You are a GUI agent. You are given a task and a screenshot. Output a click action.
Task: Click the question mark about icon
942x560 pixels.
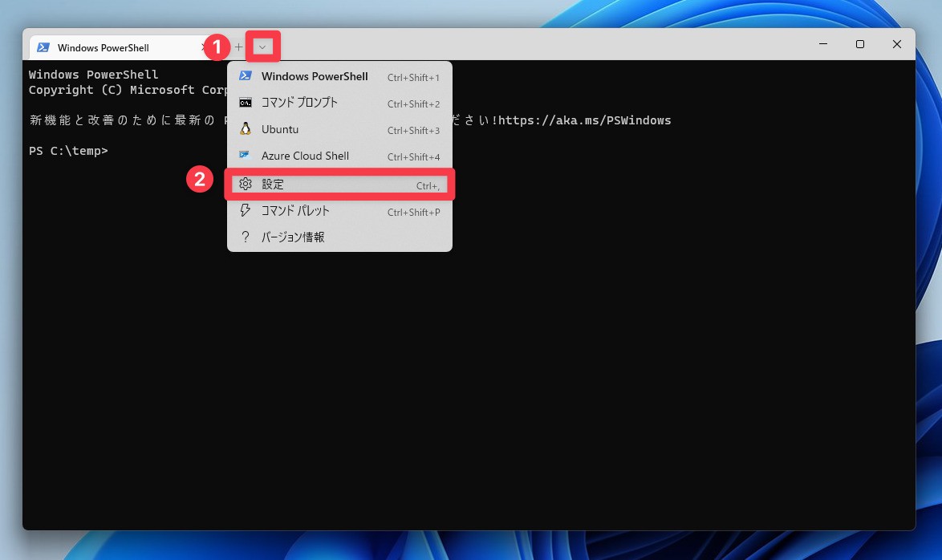coord(245,237)
